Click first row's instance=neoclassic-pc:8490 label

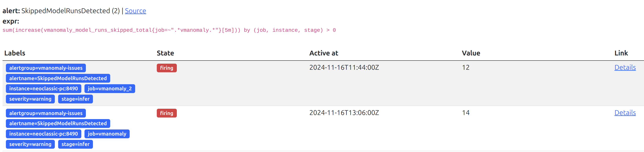click(x=43, y=89)
